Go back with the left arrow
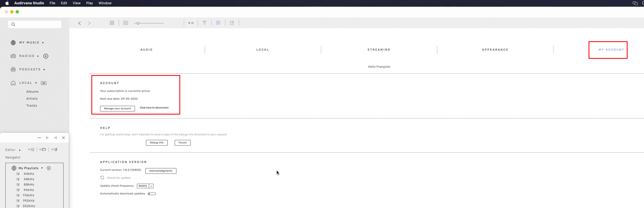This screenshot has width=644, height=208. click(80, 23)
